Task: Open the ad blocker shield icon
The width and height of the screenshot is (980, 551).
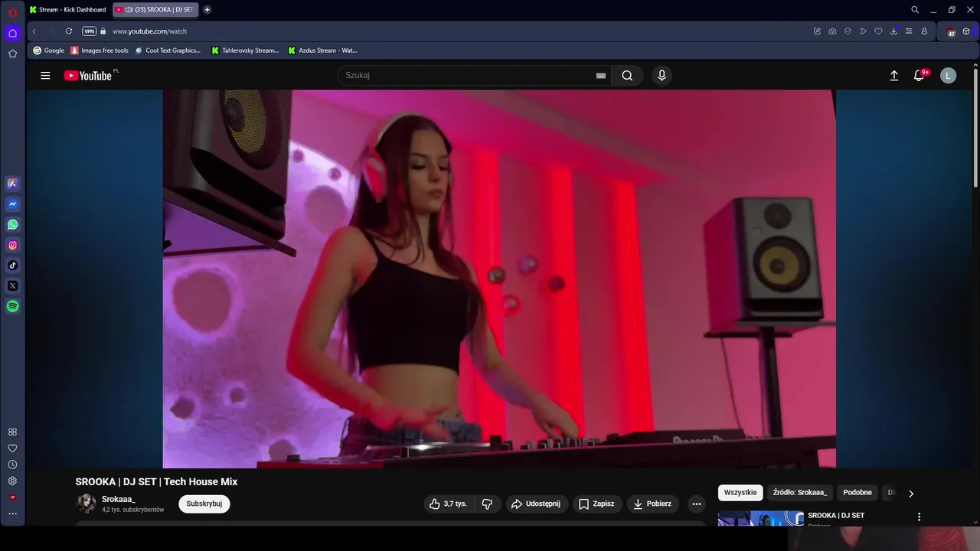Action: click(848, 31)
